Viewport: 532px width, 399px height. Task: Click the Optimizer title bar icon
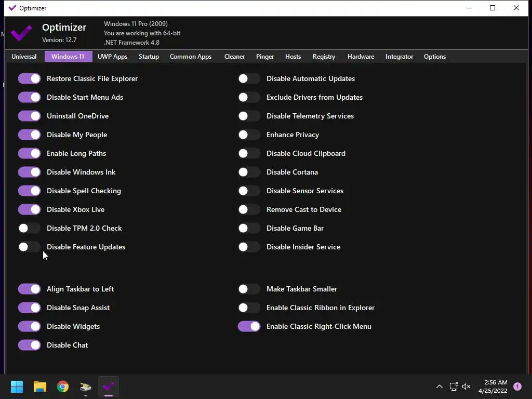12,8
